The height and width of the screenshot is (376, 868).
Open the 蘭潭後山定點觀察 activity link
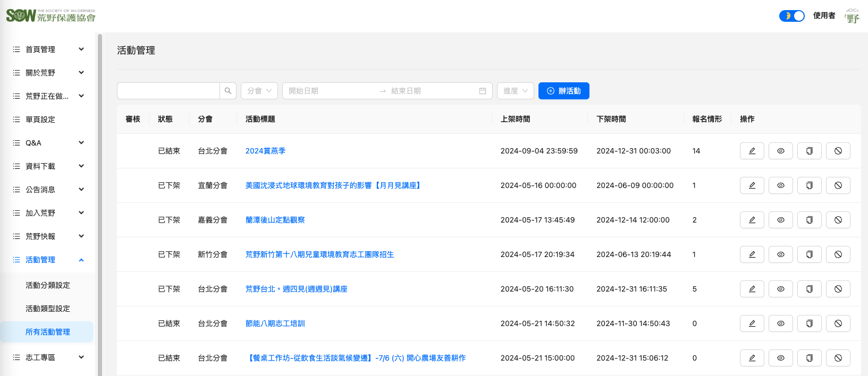(x=275, y=220)
